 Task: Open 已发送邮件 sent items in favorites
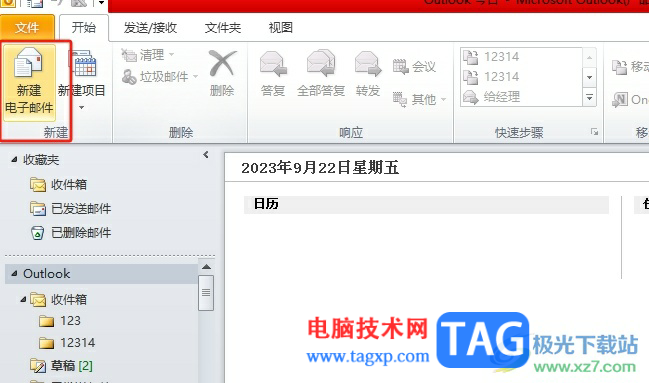pos(70,209)
